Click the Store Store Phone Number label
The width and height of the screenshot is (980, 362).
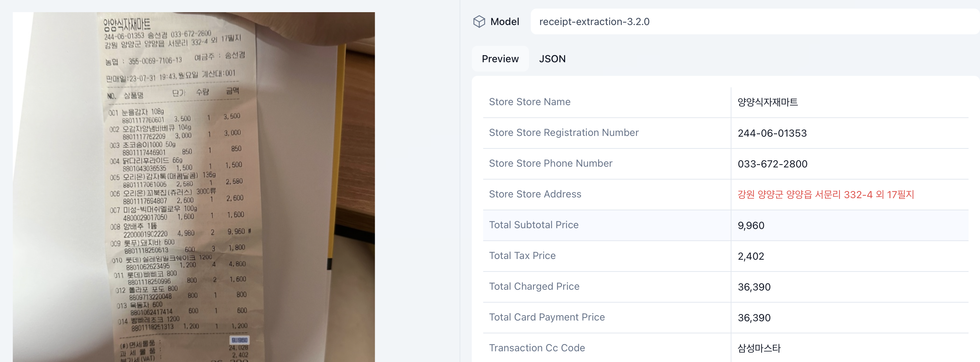tap(550, 164)
